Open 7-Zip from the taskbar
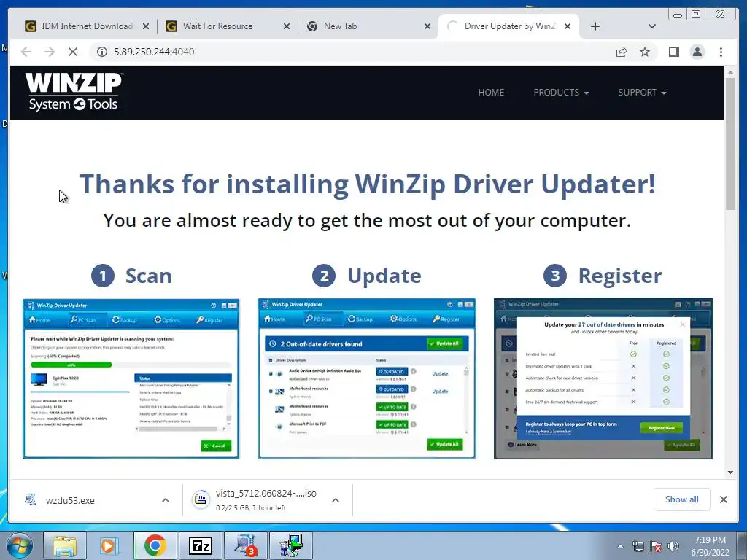This screenshot has width=747, height=560. pos(200,545)
